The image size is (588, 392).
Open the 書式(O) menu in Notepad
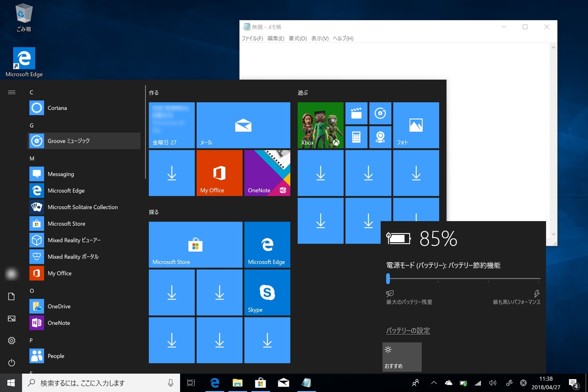click(x=298, y=39)
